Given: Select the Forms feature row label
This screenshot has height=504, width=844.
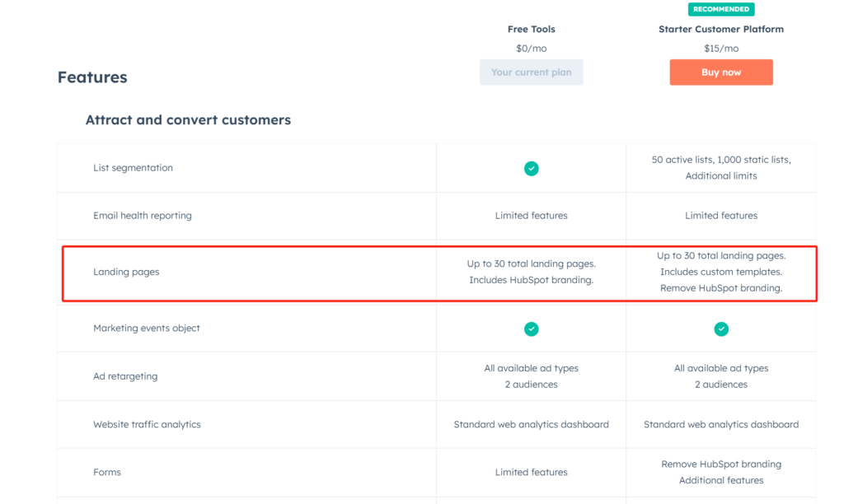Looking at the screenshot, I should (107, 473).
